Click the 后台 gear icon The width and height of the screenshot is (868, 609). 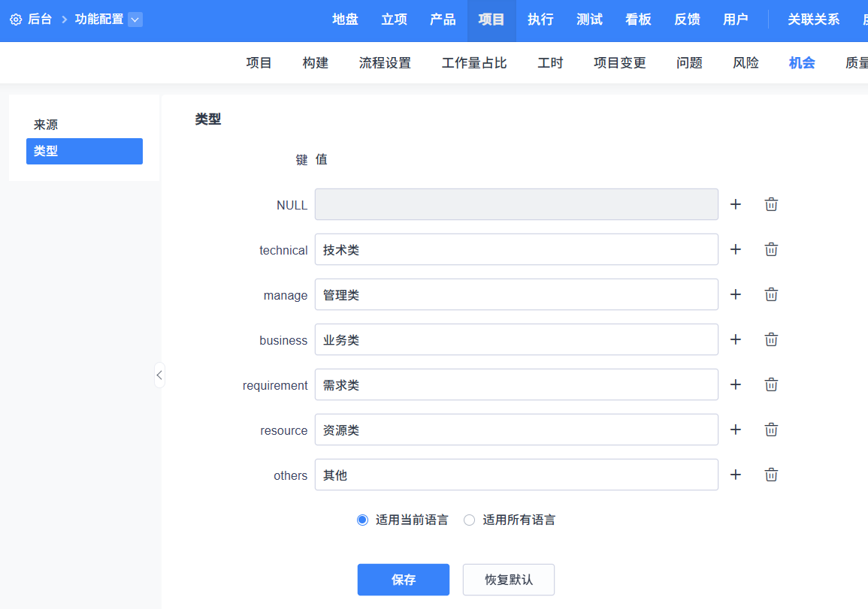click(x=16, y=20)
